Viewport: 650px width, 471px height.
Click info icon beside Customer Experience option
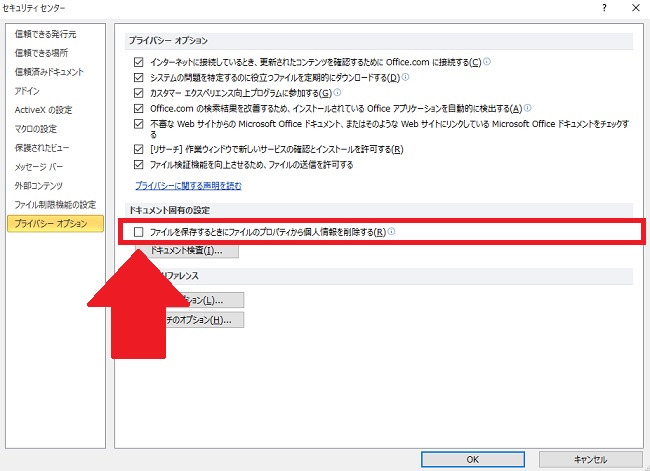(x=337, y=92)
